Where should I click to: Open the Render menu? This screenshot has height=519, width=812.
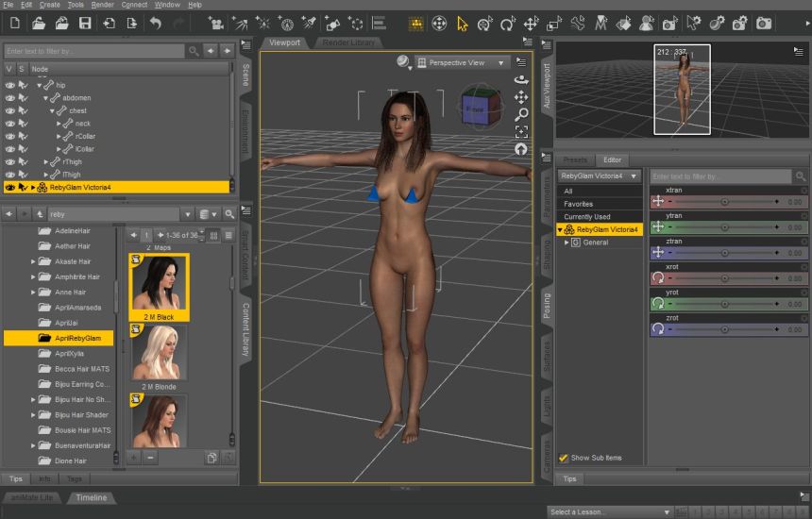104,5
